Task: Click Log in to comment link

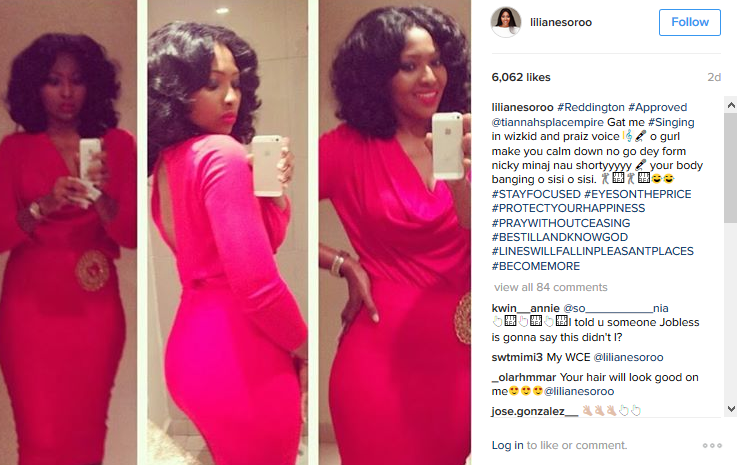Action: (507, 445)
